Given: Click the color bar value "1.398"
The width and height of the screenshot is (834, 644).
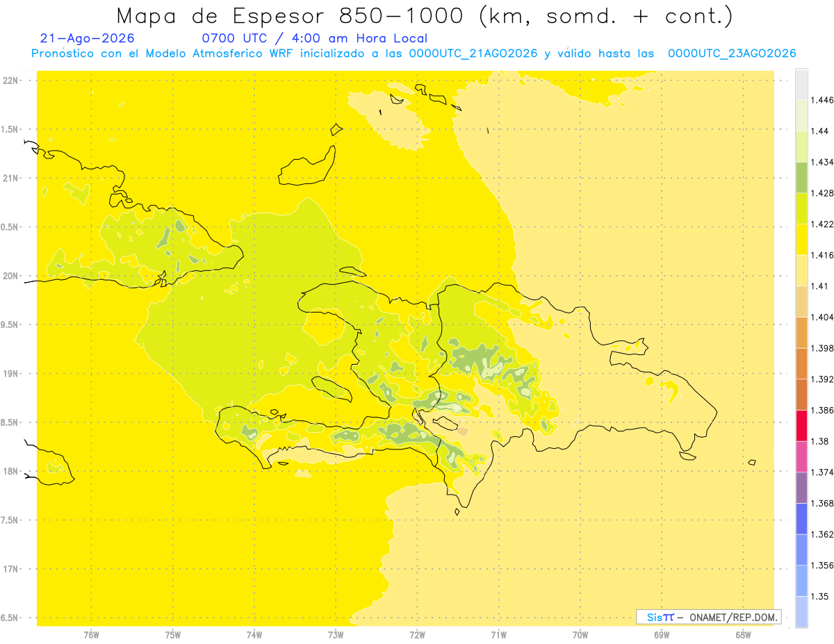Looking at the screenshot, I should pyautogui.click(x=822, y=348).
